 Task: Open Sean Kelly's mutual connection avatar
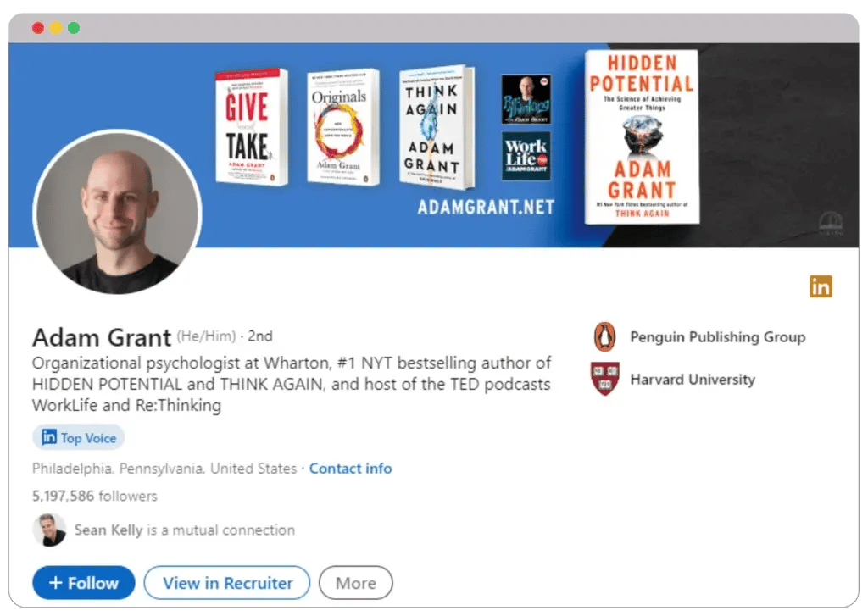[49, 530]
